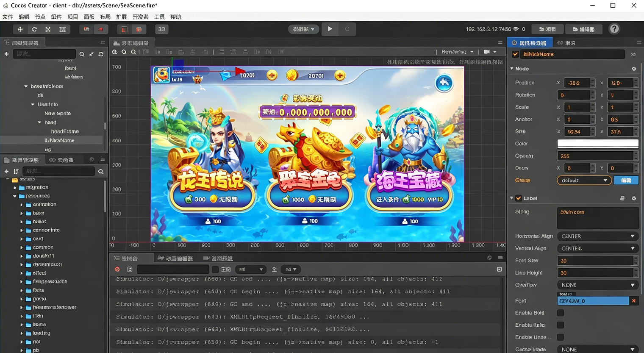Select the move transform tool
Viewport: 644px width, 353px height.
coord(20,29)
